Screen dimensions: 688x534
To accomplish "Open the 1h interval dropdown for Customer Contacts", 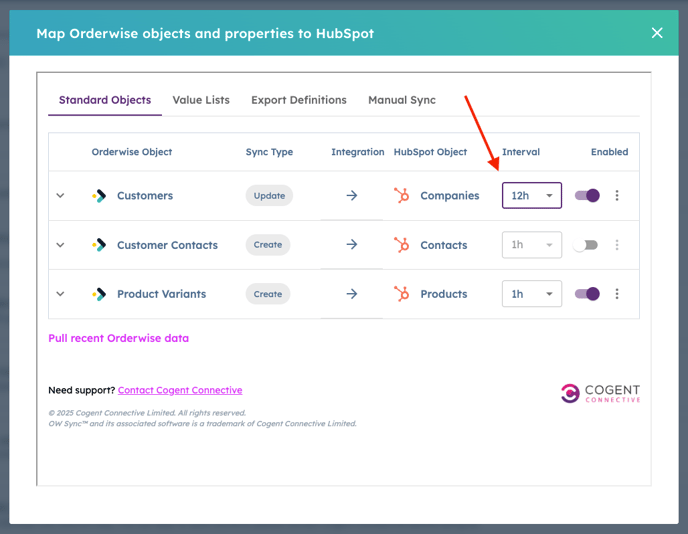I will click(x=532, y=245).
